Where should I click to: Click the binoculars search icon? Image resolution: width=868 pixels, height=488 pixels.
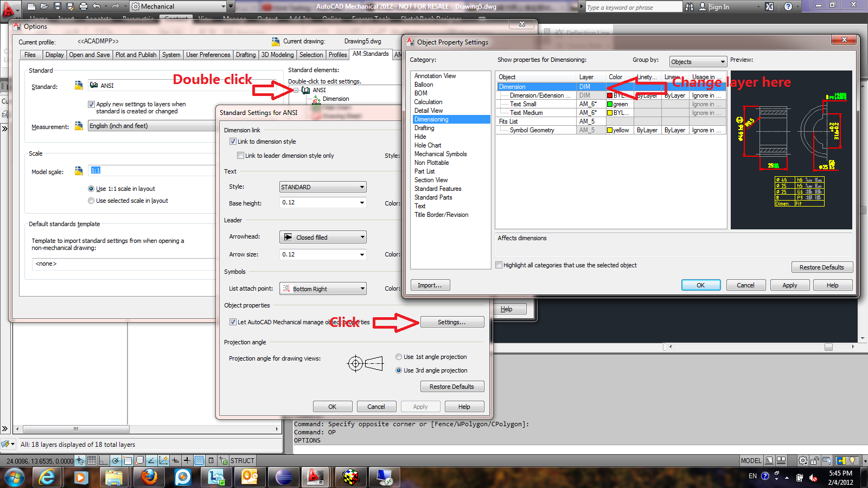tap(690, 7)
